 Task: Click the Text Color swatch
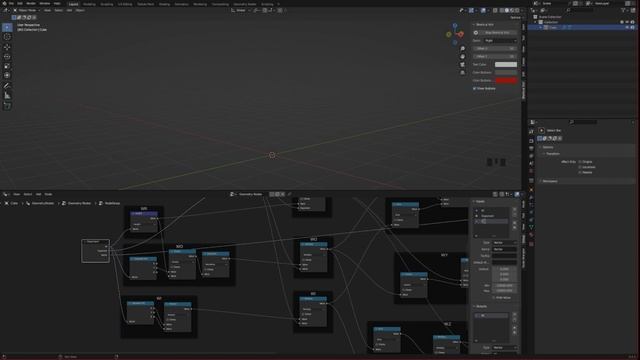[x=506, y=64]
